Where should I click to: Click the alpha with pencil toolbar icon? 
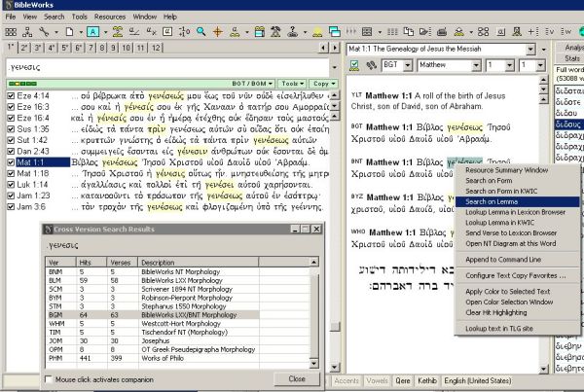point(134,32)
